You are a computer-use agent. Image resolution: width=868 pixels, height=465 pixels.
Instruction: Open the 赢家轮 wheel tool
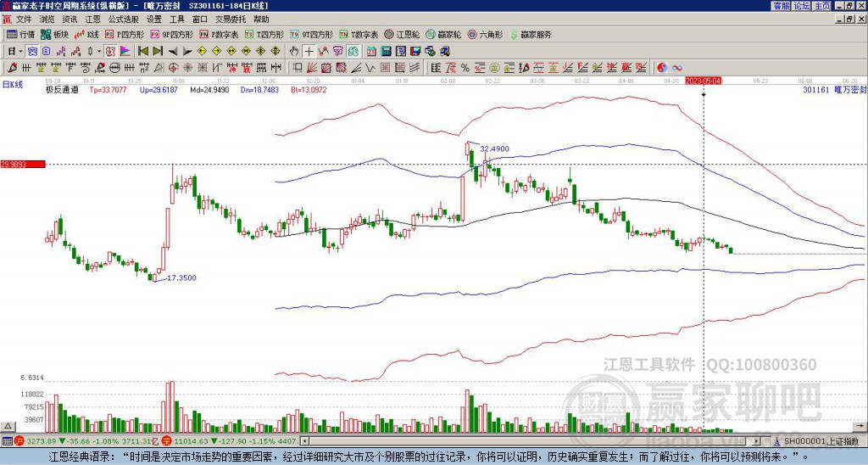point(444,34)
